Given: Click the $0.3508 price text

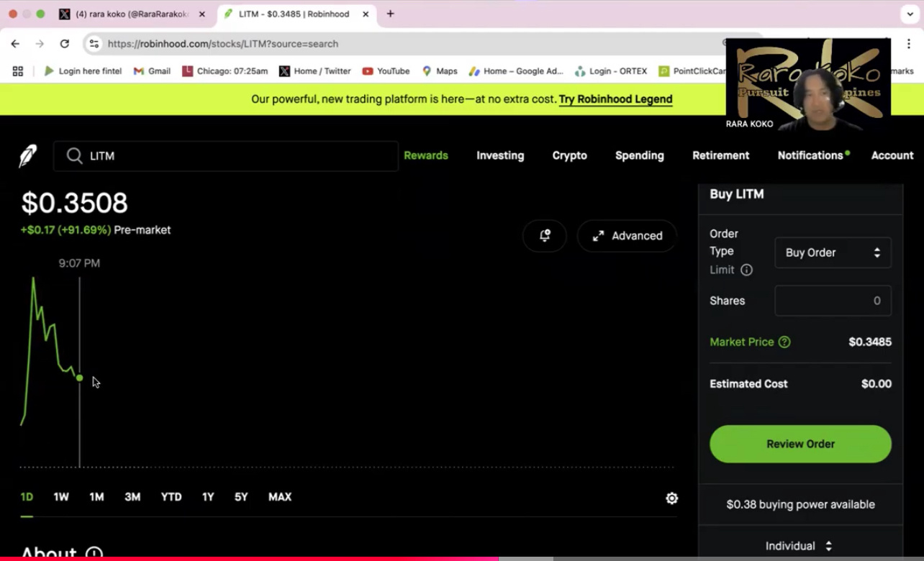Looking at the screenshot, I should (x=74, y=203).
